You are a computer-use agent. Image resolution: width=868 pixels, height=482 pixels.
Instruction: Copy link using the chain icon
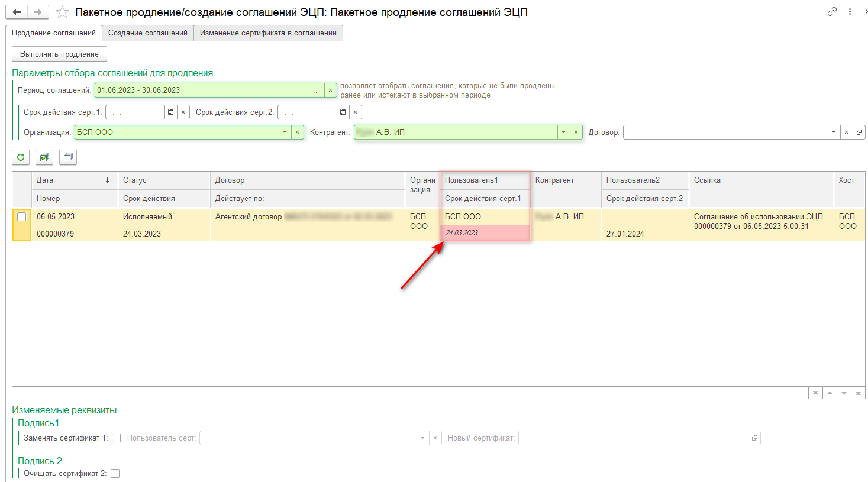pos(832,12)
